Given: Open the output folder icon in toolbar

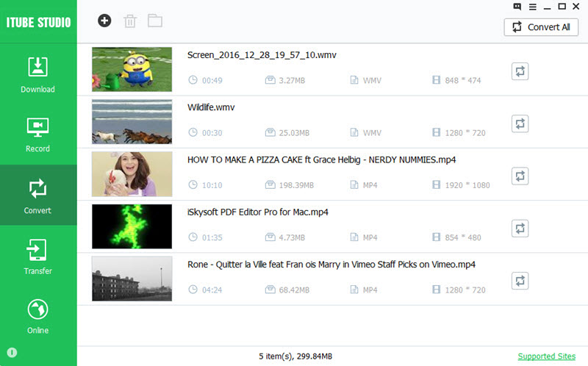Looking at the screenshot, I should click(155, 21).
